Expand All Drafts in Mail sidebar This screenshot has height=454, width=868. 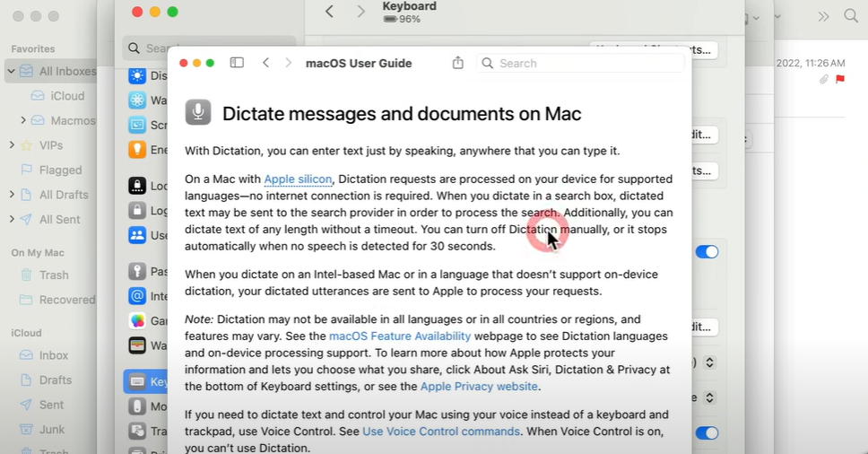[x=12, y=195]
